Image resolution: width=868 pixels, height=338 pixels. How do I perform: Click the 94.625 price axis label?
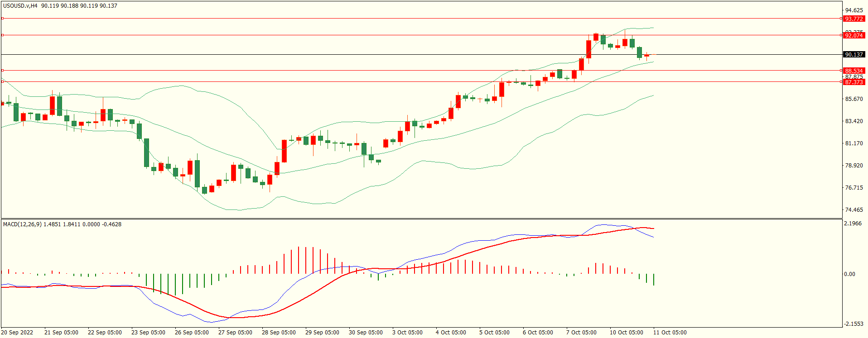pyautogui.click(x=854, y=10)
